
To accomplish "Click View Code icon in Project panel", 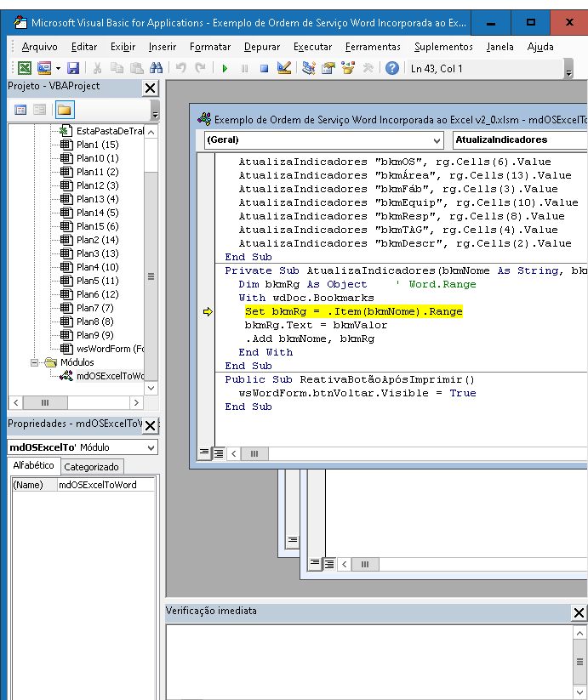I will click(x=20, y=110).
